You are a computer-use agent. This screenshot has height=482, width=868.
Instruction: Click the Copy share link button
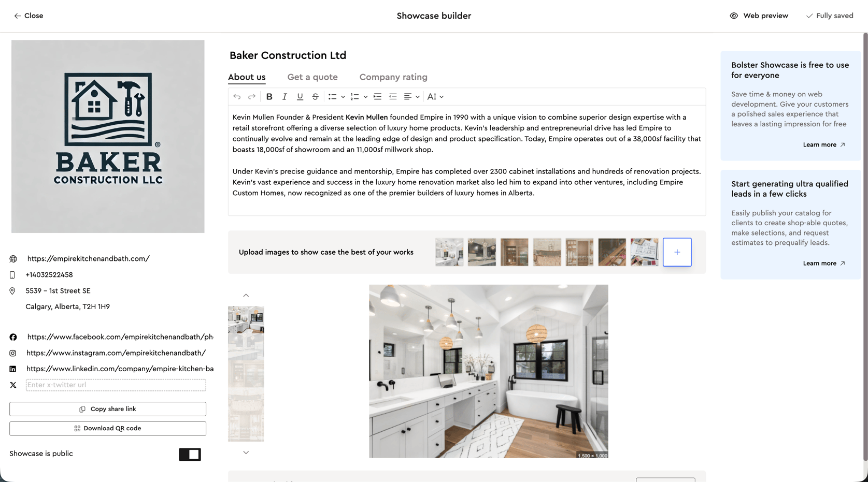click(108, 409)
